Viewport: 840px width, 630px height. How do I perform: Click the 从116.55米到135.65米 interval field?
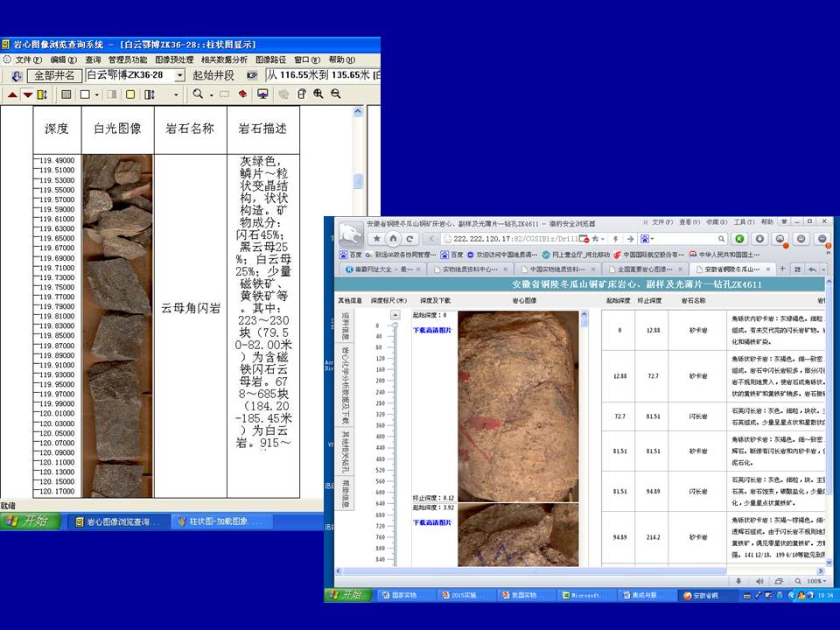[x=323, y=75]
